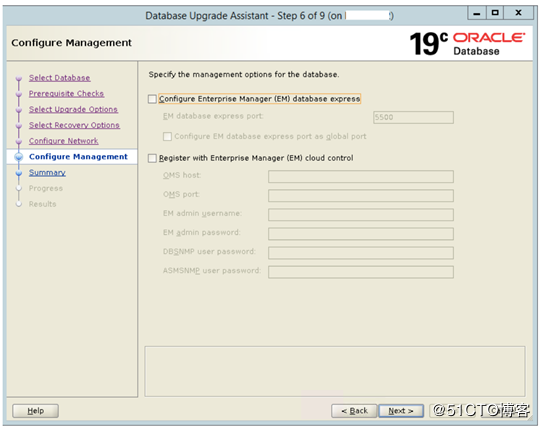
Task: Open Select Recovery Options step
Action: 74,125
